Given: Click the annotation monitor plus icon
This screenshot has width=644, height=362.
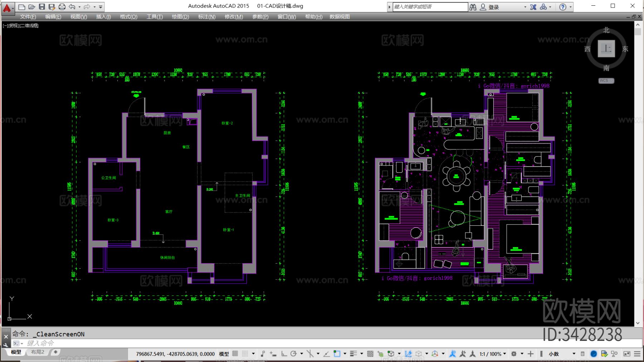Looking at the screenshot, I should 531,354.
